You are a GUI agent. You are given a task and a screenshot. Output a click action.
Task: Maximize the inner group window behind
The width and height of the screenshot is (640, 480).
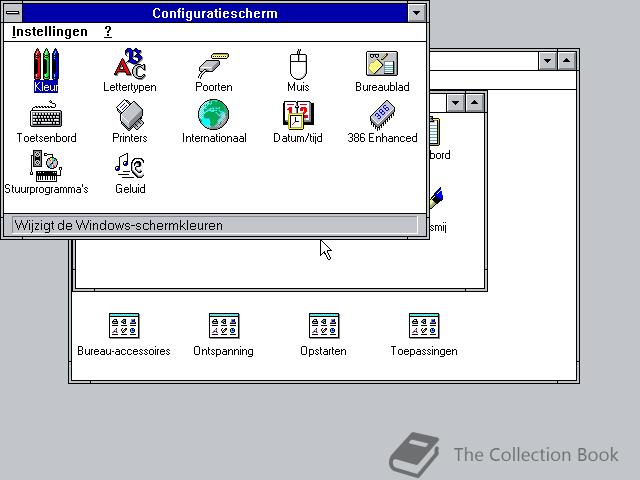coord(474,102)
